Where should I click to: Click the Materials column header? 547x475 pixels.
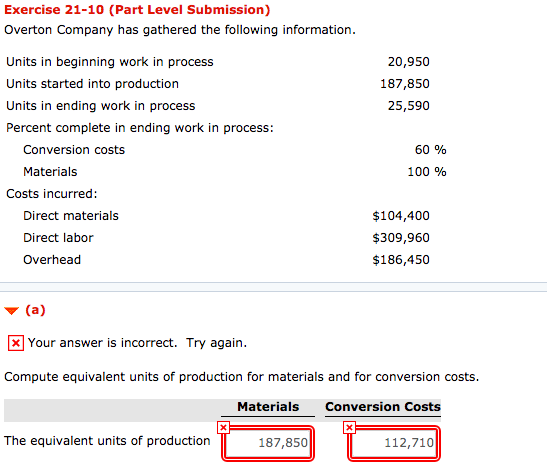point(268,407)
